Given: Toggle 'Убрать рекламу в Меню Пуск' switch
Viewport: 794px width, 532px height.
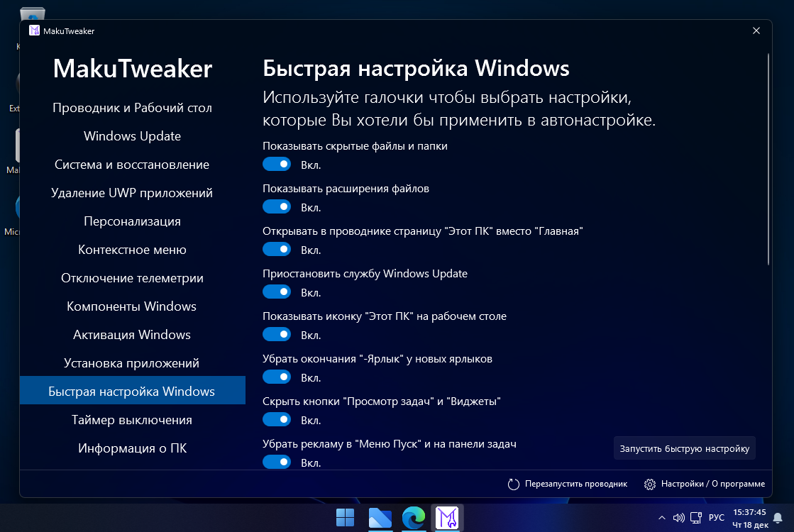Looking at the screenshot, I should 277,462.
